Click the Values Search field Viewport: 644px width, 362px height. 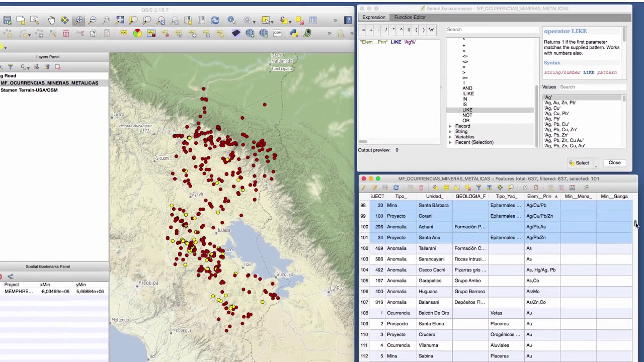click(592, 87)
